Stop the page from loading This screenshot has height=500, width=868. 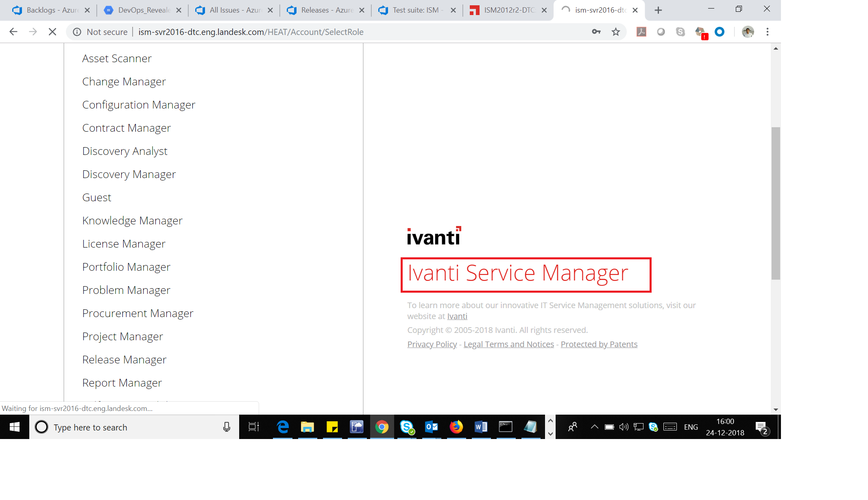(52, 32)
